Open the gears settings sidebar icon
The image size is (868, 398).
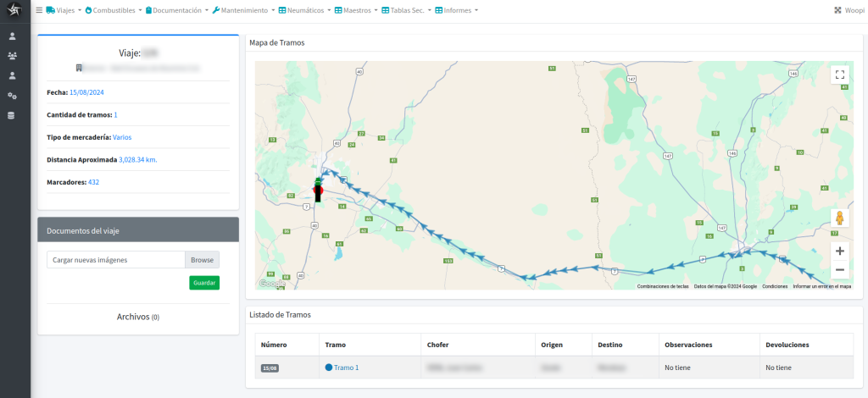click(x=12, y=95)
